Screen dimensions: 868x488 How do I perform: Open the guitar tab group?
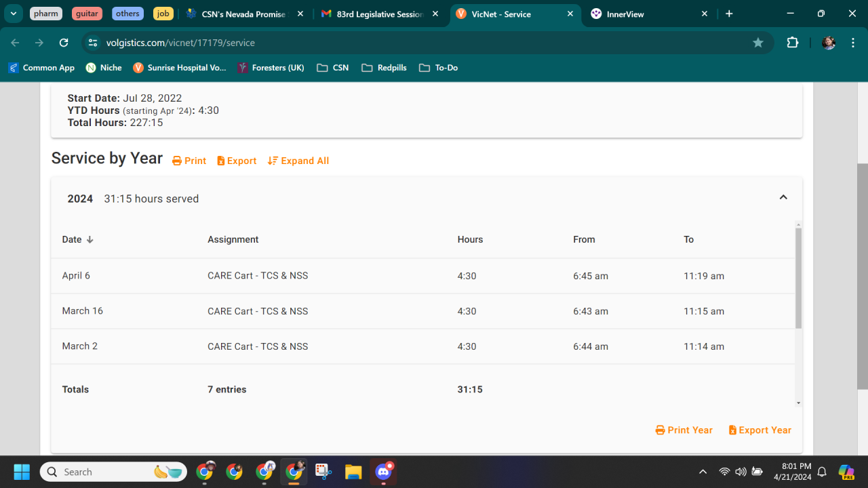point(87,14)
